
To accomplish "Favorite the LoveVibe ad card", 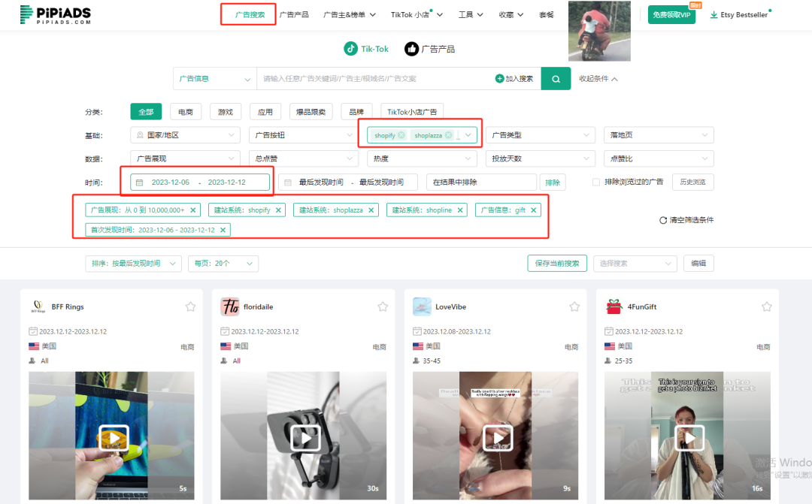I will [x=575, y=307].
